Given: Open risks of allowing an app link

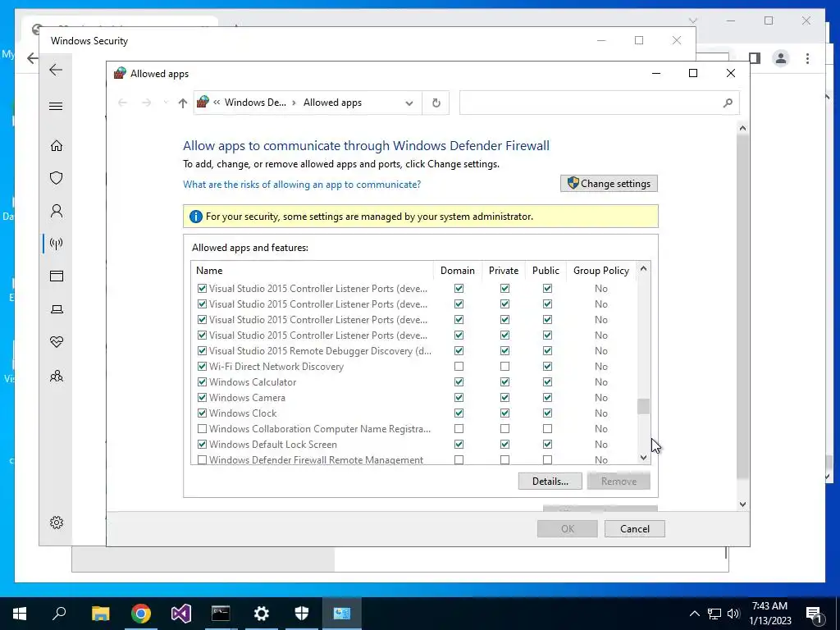Looking at the screenshot, I should pos(302,185).
